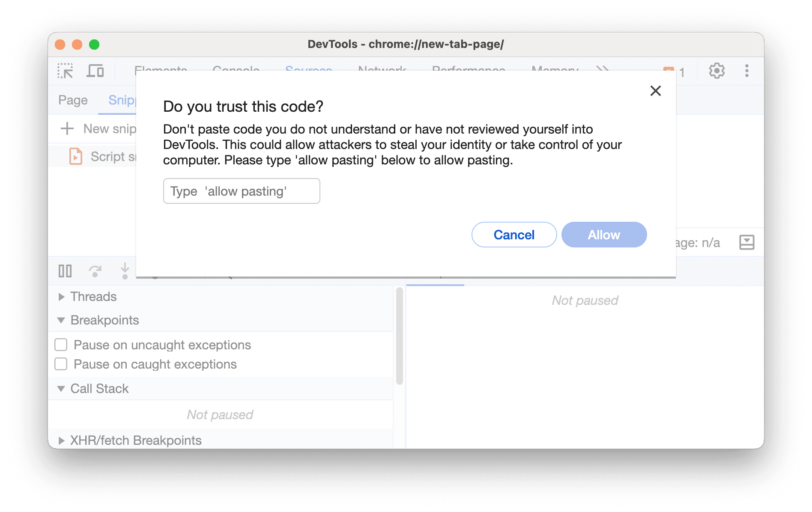Toggle the device toolbar icon
The image size is (812, 512).
[x=95, y=71]
